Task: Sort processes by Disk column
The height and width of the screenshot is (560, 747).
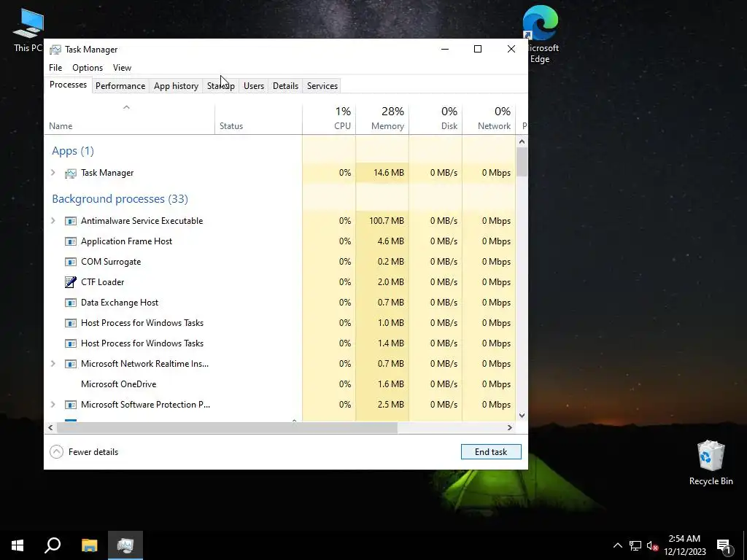Action: (436, 119)
